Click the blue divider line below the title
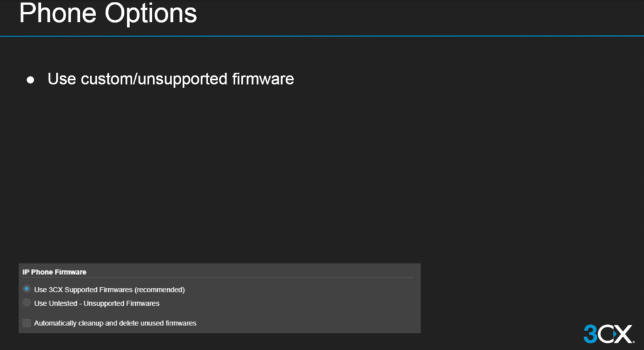This screenshot has height=350, width=644. point(322,36)
